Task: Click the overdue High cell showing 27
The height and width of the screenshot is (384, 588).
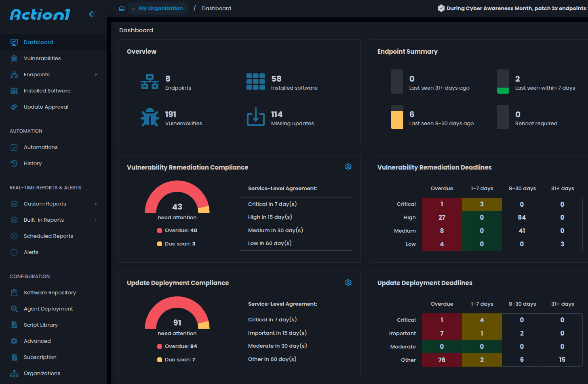Action: click(442, 218)
